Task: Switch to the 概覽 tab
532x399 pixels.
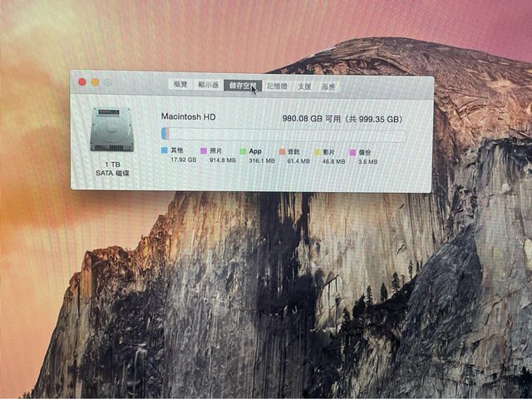Action: click(180, 85)
